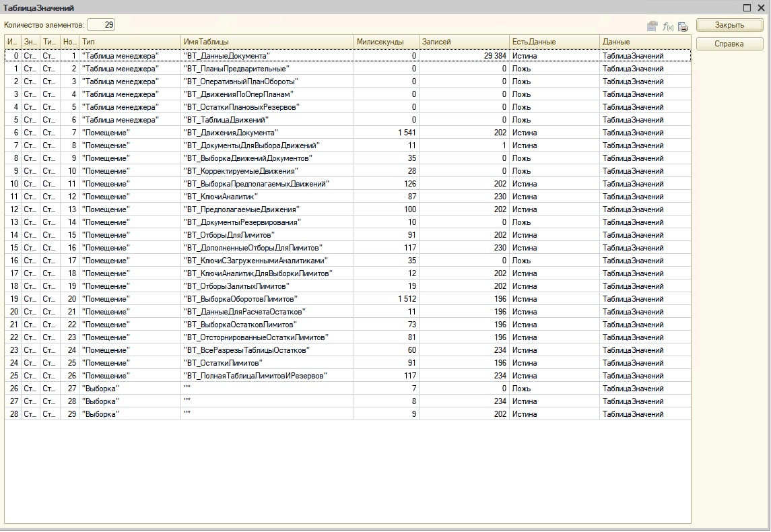Click Ложь in the ВТ_ПланыПредварительные row

[522, 69]
